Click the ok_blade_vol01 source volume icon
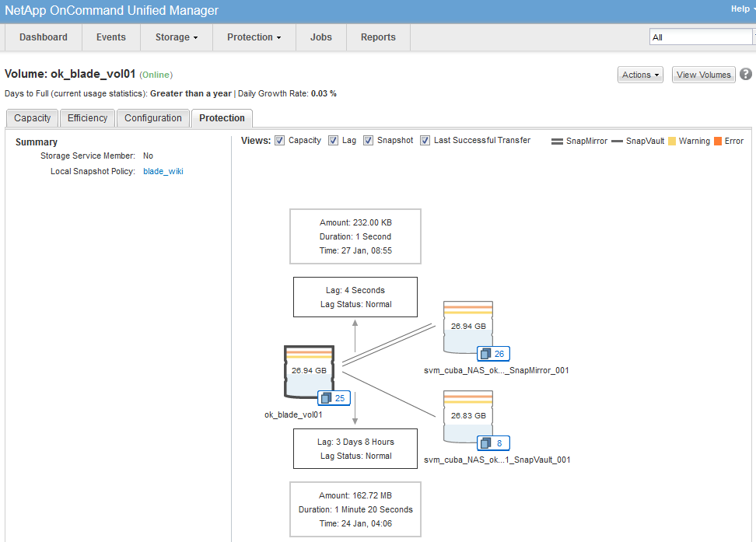Screen dimensions: 756x542 pos(309,371)
